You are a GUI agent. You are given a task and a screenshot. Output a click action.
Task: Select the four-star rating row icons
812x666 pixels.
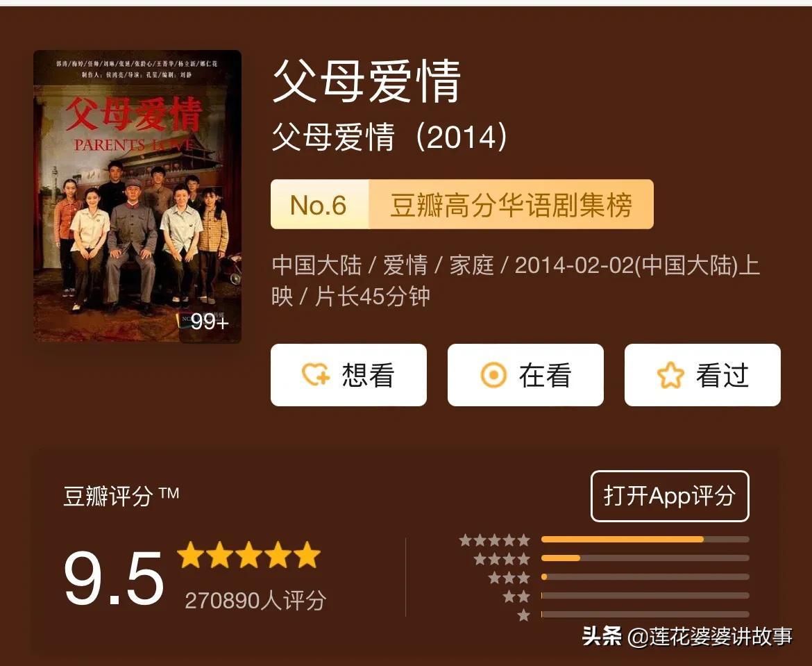502,559
